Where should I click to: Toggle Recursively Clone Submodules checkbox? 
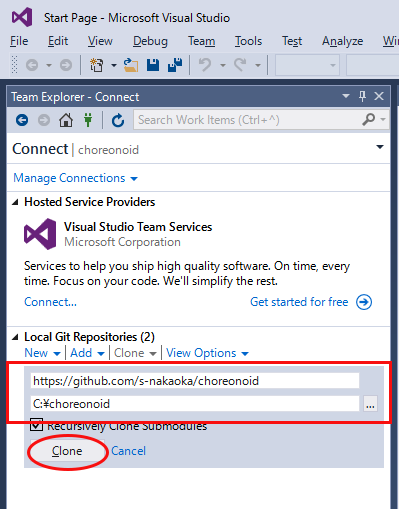pyautogui.click(x=36, y=425)
